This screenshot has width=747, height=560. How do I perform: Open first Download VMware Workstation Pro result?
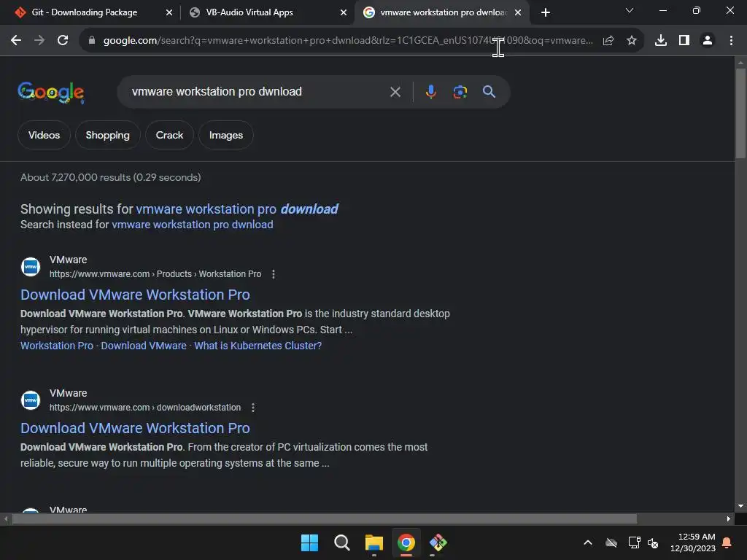click(x=135, y=295)
